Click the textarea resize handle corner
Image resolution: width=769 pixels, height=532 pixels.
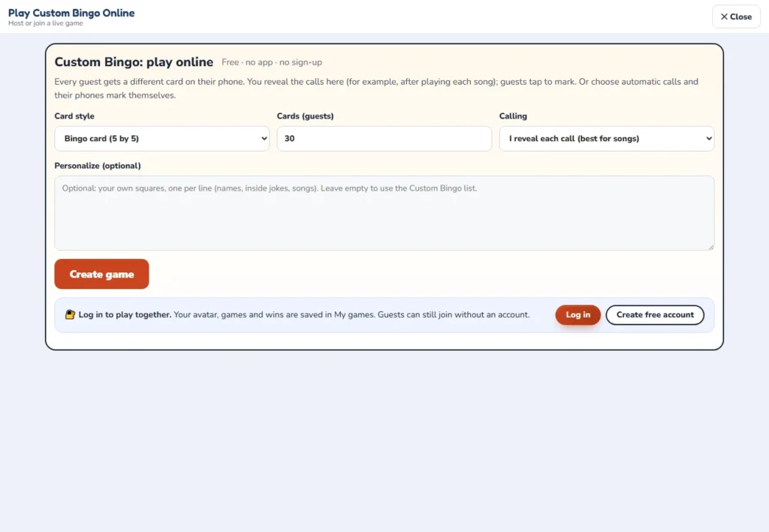710,247
